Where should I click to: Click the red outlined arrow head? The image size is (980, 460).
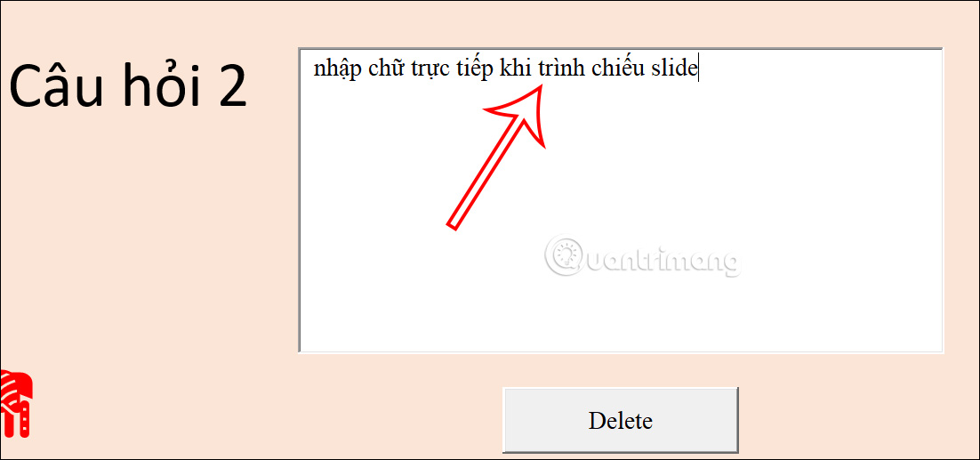[x=520, y=117]
